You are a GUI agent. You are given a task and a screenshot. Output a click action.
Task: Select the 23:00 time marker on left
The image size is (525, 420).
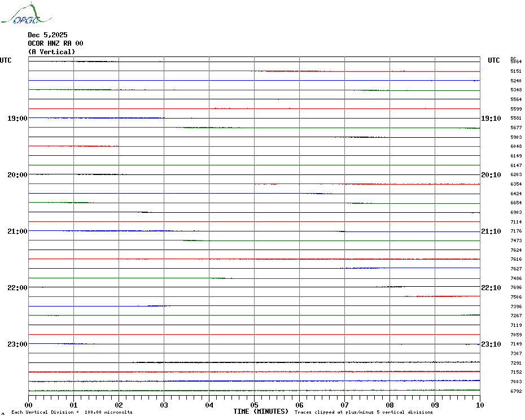pyautogui.click(x=17, y=344)
